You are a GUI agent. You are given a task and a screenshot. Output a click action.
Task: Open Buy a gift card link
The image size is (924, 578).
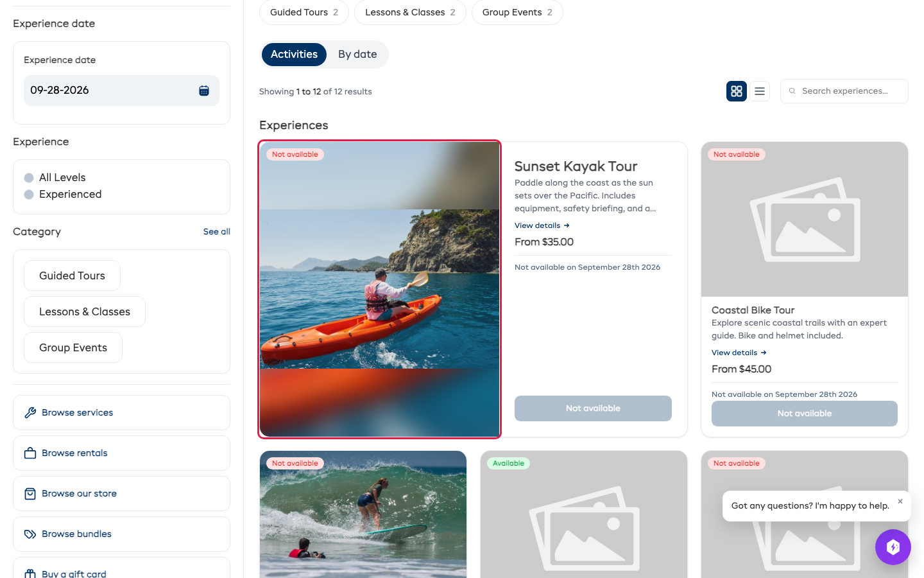[x=121, y=569]
